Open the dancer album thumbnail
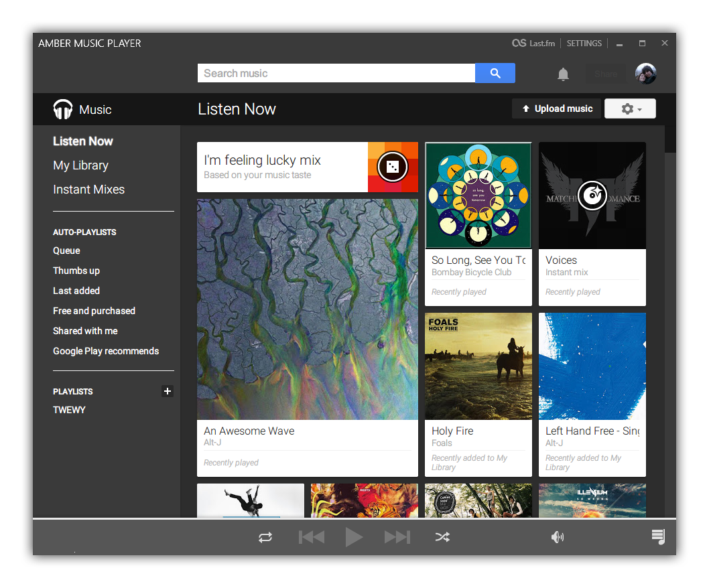 point(251,500)
